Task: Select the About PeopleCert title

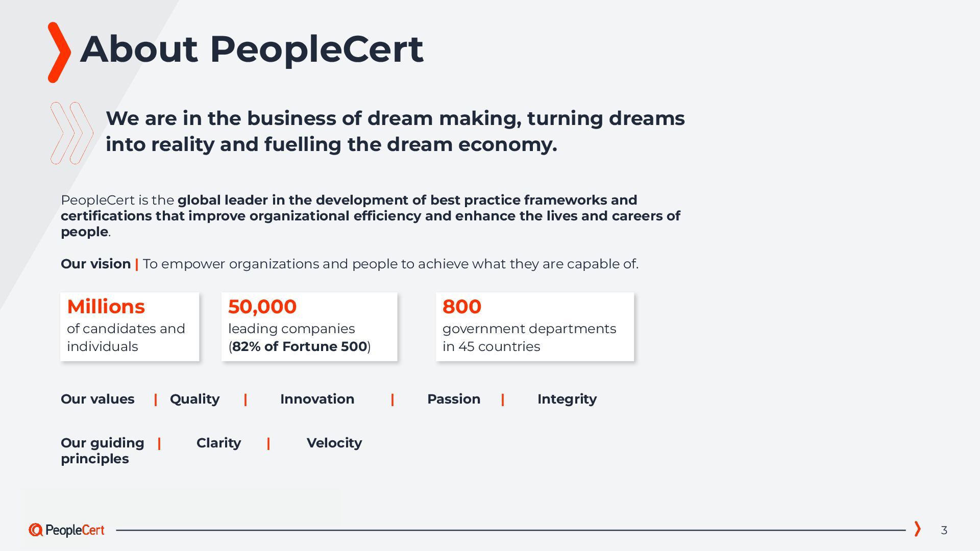Action: coord(251,49)
